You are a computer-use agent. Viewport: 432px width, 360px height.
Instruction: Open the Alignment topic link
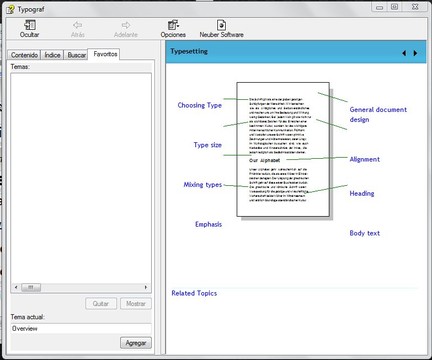point(364,159)
